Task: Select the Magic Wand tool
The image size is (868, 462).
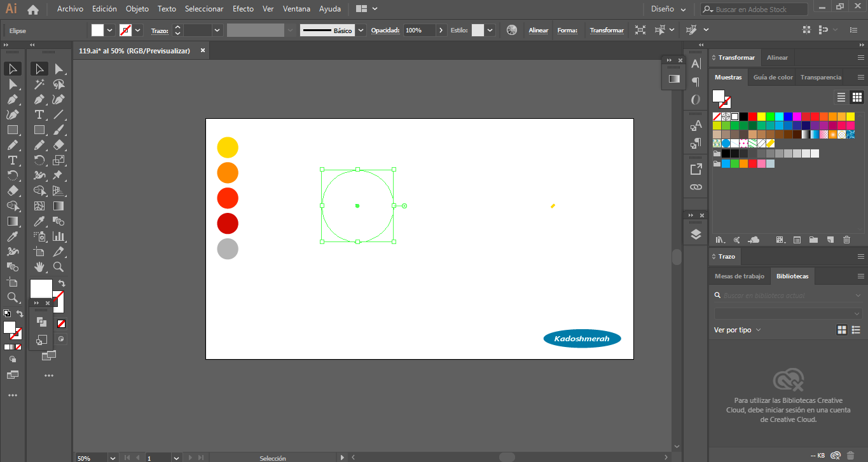Action: point(39,84)
